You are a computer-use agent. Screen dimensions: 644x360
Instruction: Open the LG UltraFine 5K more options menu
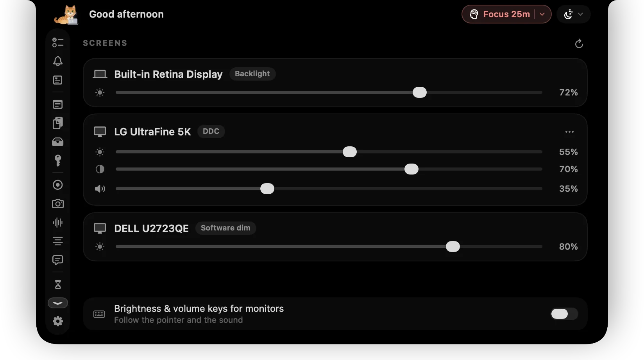point(570,131)
